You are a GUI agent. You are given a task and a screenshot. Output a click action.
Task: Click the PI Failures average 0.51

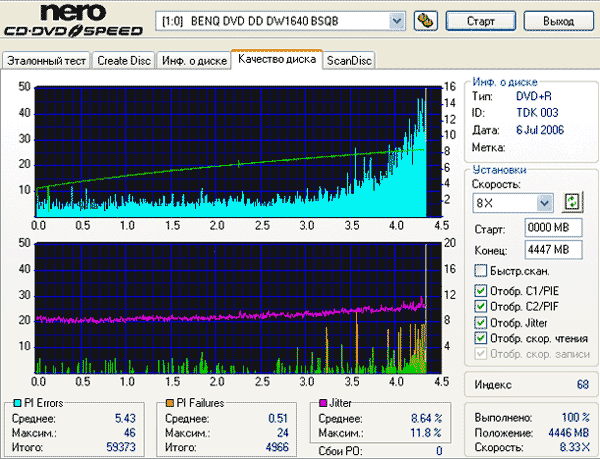pyautogui.click(x=278, y=418)
